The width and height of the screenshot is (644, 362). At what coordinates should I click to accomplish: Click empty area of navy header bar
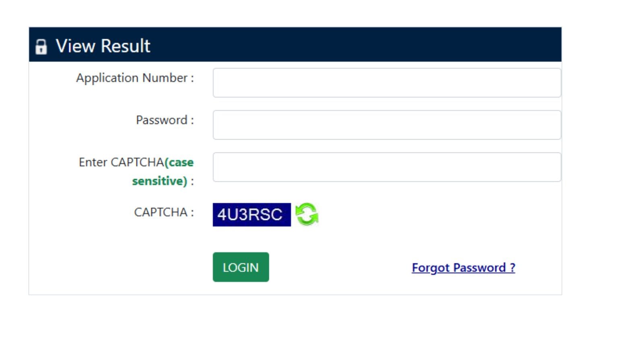pyautogui.click(x=342, y=45)
